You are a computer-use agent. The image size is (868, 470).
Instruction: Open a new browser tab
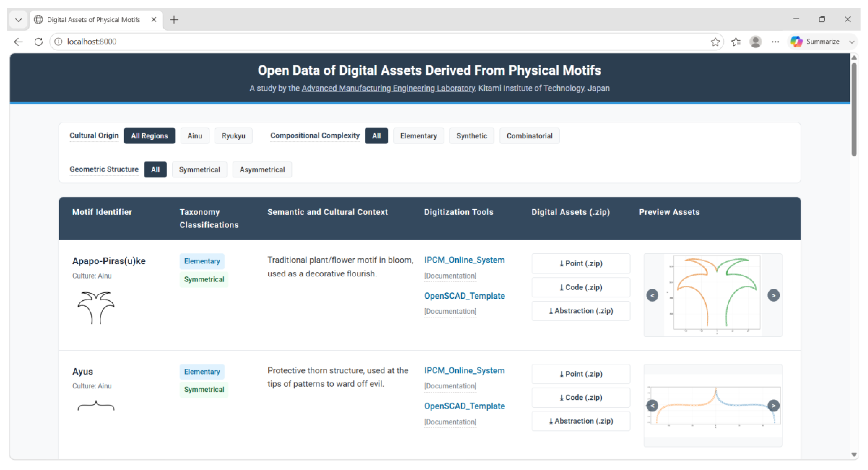(x=174, y=19)
